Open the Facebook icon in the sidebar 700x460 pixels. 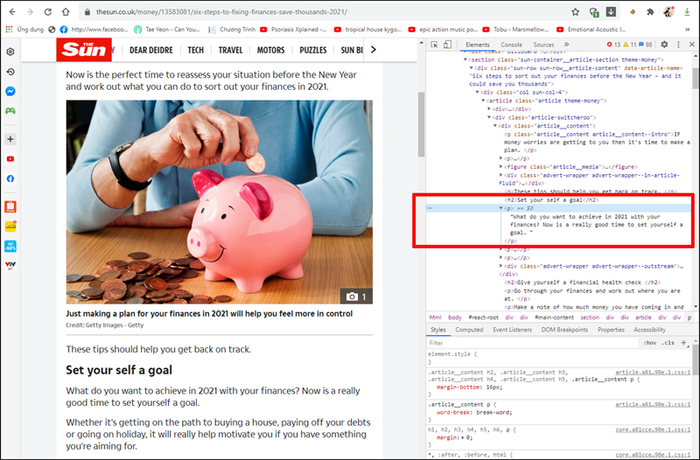tap(10, 179)
